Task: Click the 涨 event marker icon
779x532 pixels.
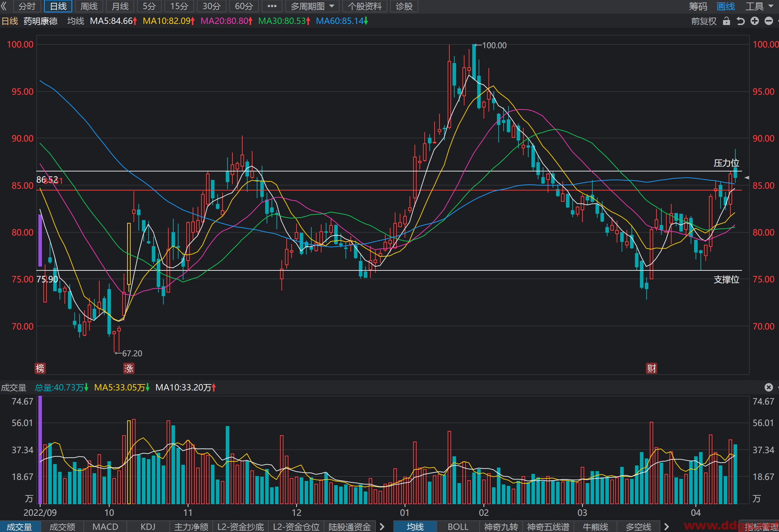Action: [129, 368]
